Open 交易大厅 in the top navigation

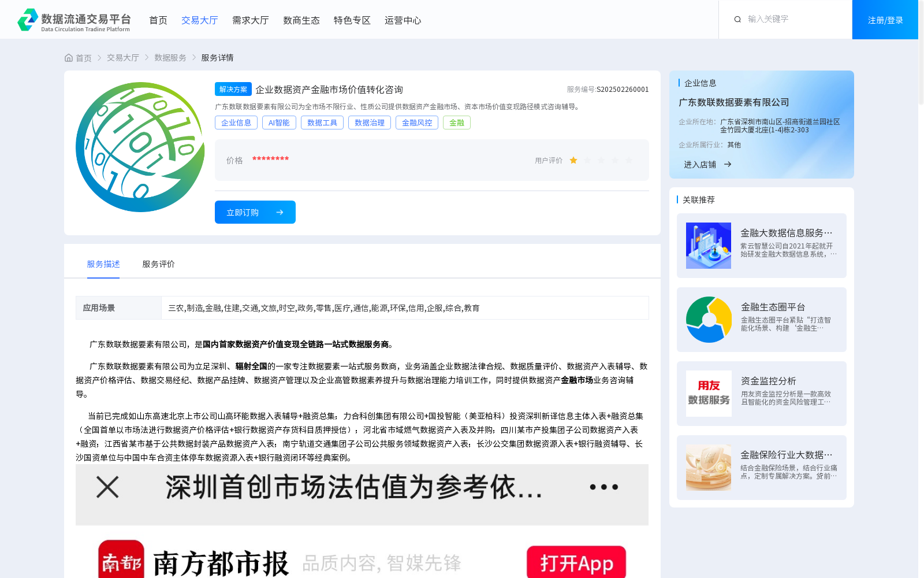pyautogui.click(x=200, y=20)
